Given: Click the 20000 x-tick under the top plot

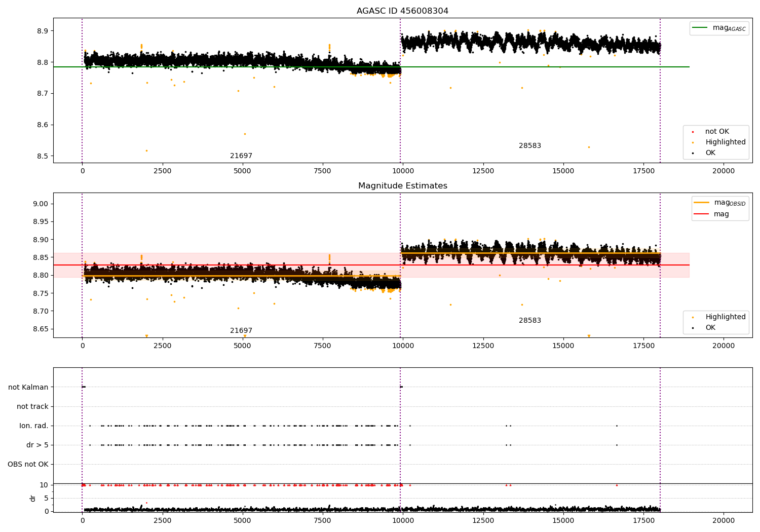Looking at the screenshot, I should tap(724, 171).
